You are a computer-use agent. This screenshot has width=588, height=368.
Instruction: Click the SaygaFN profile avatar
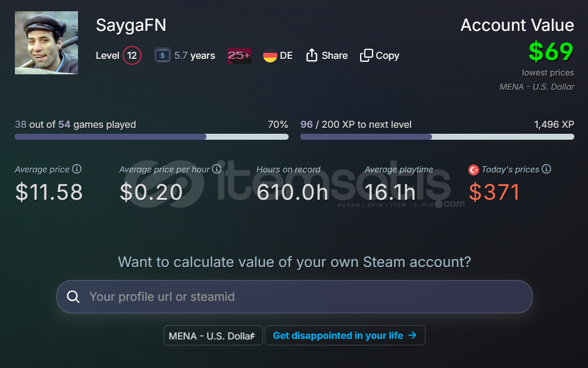tap(46, 43)
